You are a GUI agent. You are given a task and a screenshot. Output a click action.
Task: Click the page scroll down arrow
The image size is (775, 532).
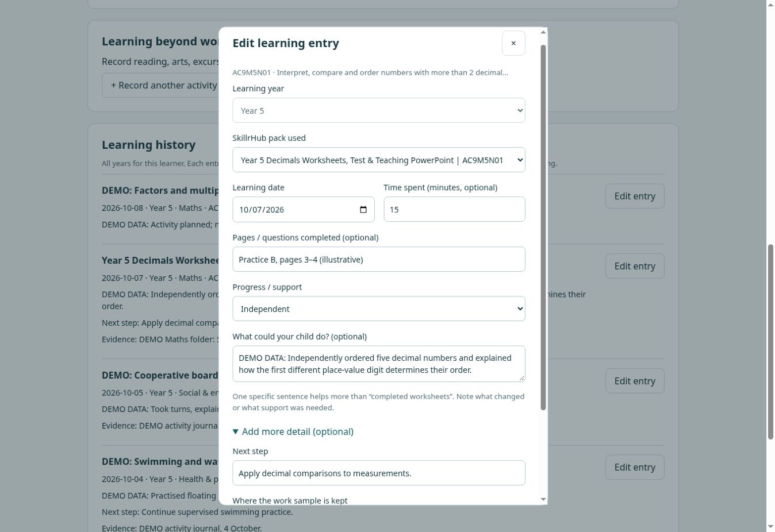(770, 527)
